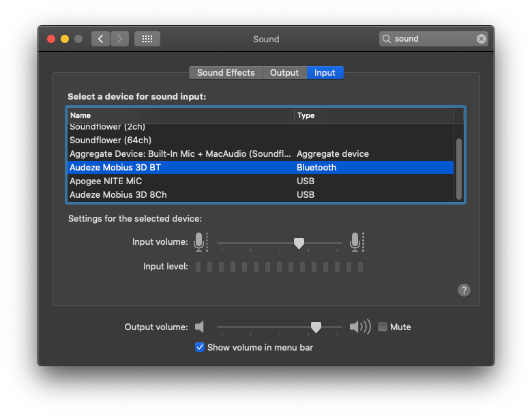532x416 pixels.
Task: Adjust the Output volume slider knob
Action: [316, 327]
